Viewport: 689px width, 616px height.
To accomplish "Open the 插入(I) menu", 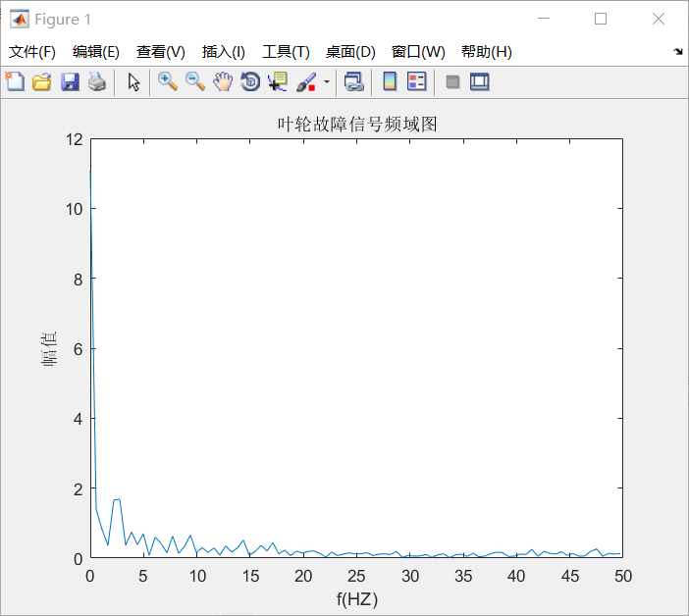I will [223, 52].
